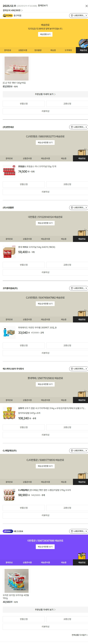Open the Pringles product image
The image size is (88, 644).
(9, 171)
